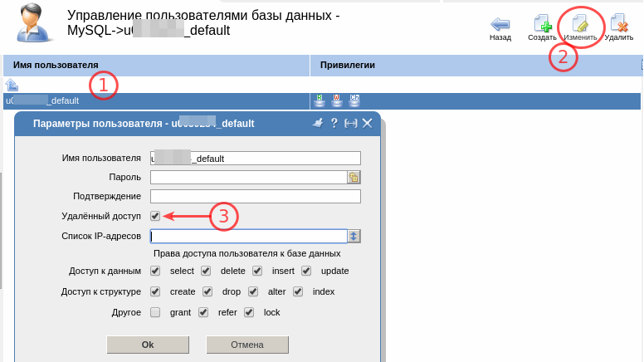Click the password generator icon
The image size is (644, 362).
pos(354,178)
